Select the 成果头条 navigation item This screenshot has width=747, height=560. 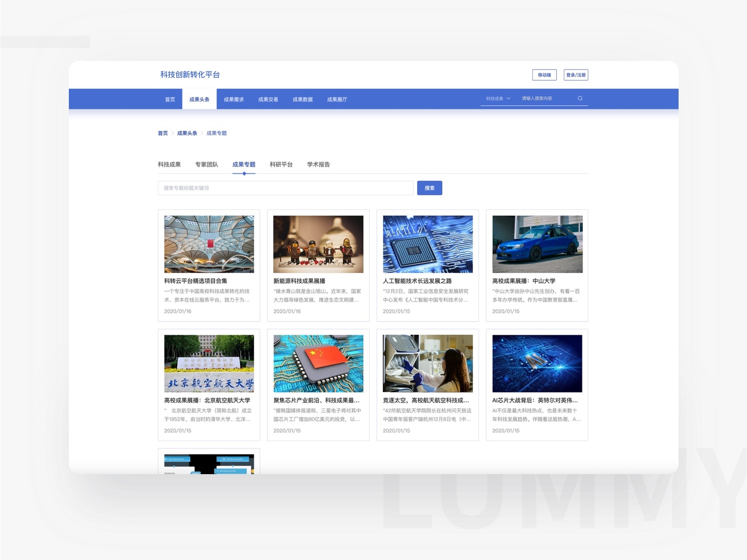(x=200, y=100)
